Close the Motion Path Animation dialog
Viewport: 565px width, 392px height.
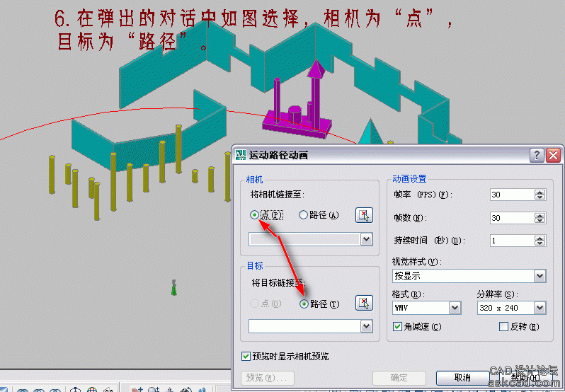(553, 155)
